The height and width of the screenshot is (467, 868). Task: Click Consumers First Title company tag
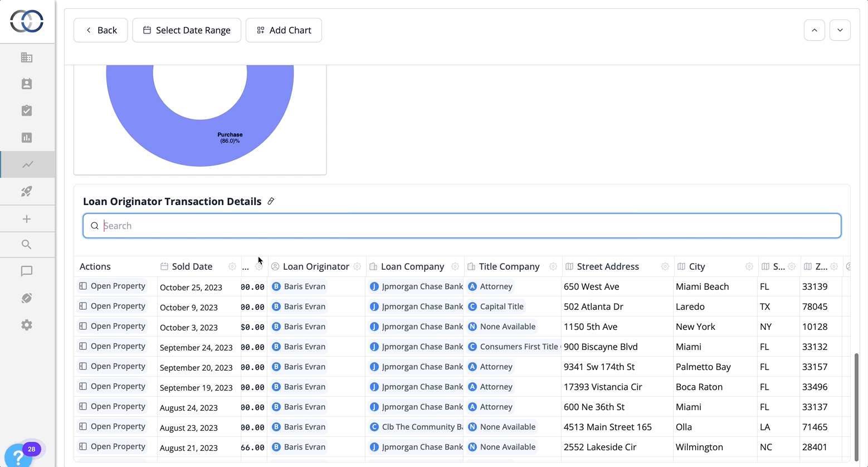513,347
